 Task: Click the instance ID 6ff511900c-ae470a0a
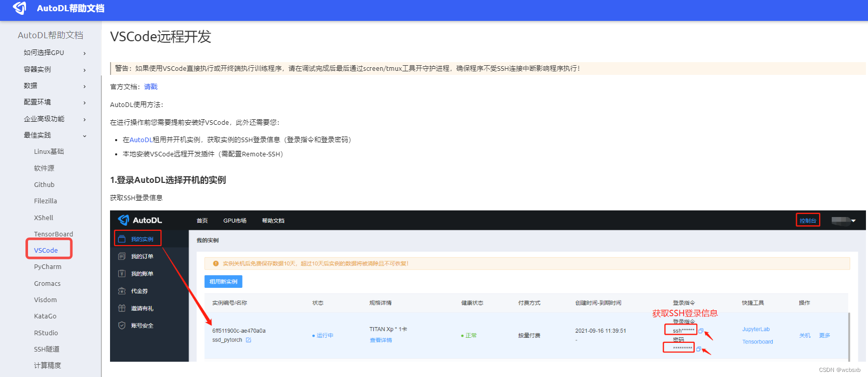click(x=239, y=331)
